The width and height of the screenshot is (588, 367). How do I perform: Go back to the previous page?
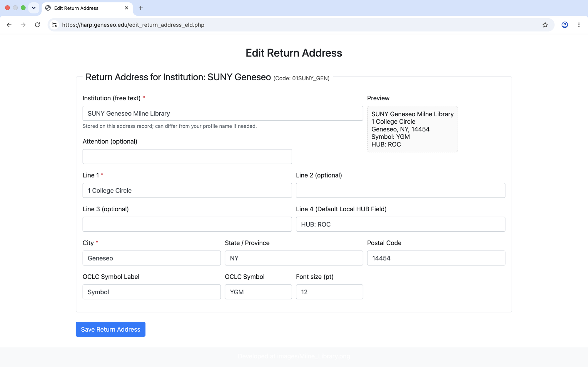pyautogui.click(x=9, y=25)
